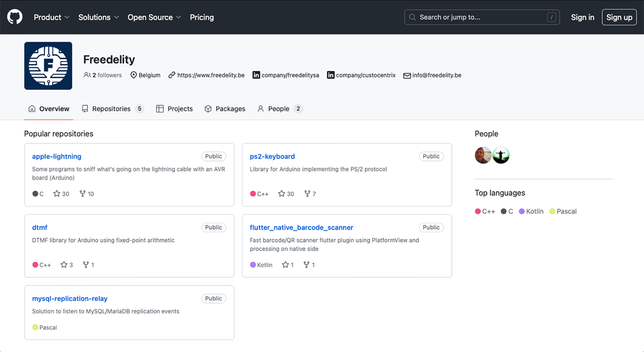Open the mysql-replication-relay repository
The image size is (644, 352).
coord(70,298)
